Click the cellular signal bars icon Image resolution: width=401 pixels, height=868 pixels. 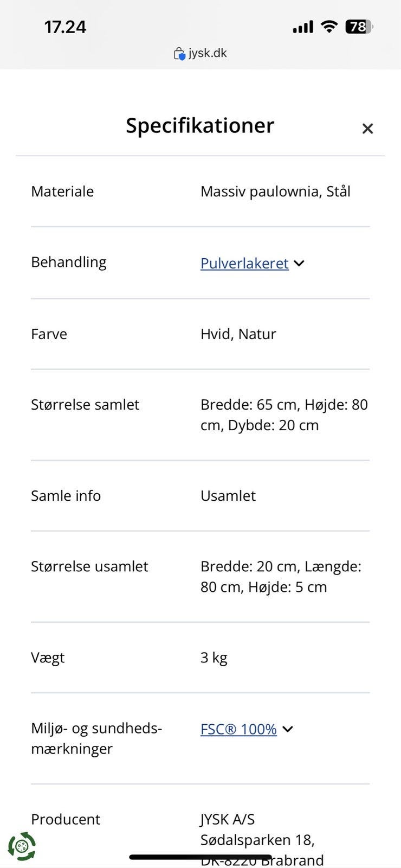coord(302,25)
